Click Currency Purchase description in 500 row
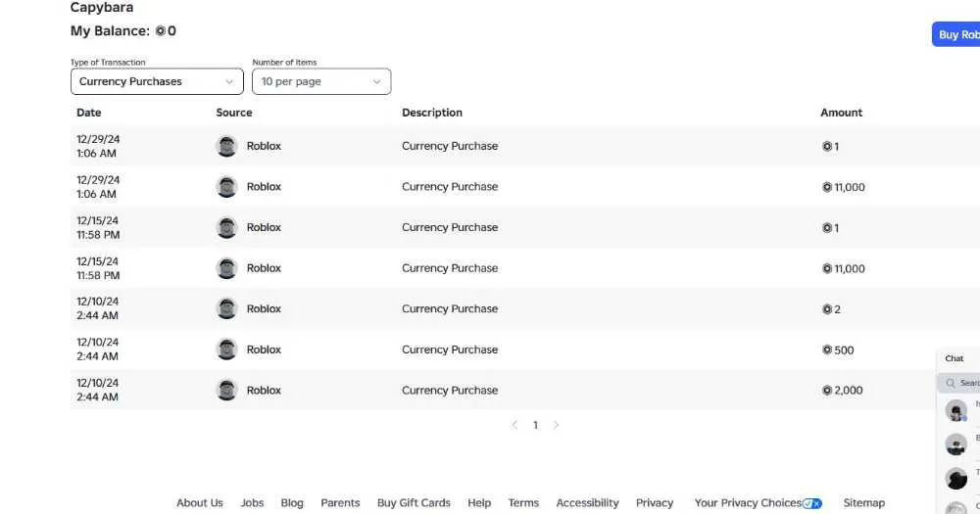 click(x=450, y=350)
